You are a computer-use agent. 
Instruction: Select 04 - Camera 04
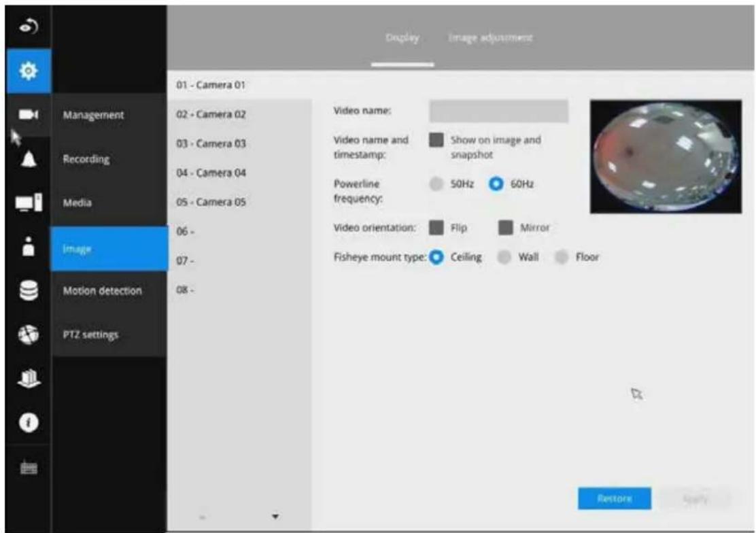click(x=239, y=173)
